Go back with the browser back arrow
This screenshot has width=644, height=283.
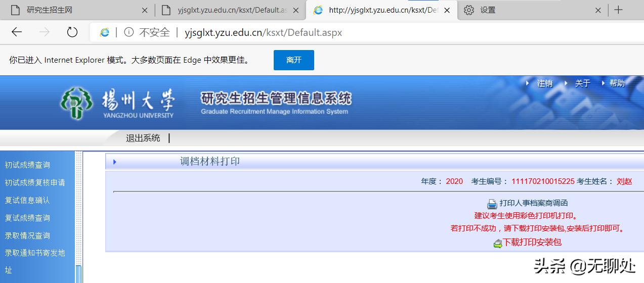tap(17, 32)
